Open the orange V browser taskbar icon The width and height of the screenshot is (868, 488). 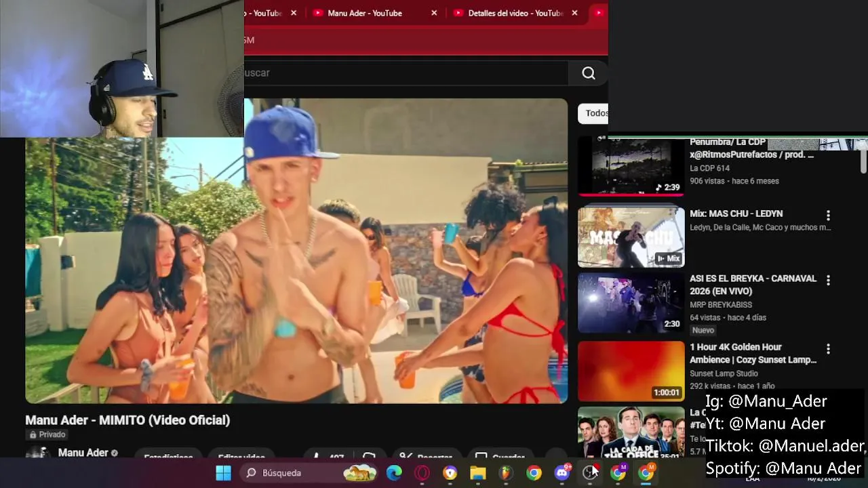(450, 472)
